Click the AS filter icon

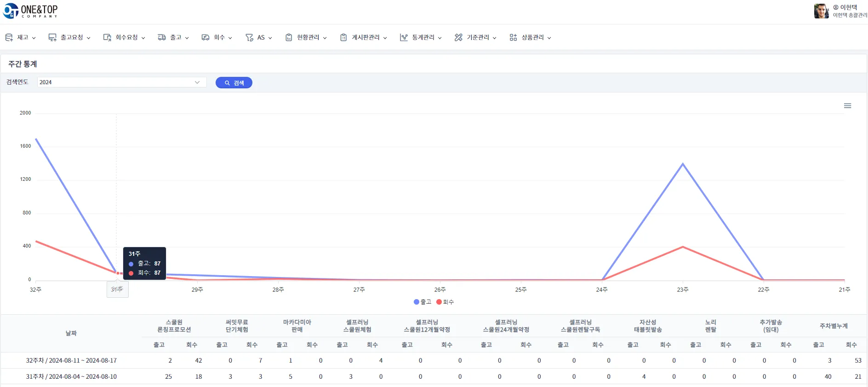point(249,37)
